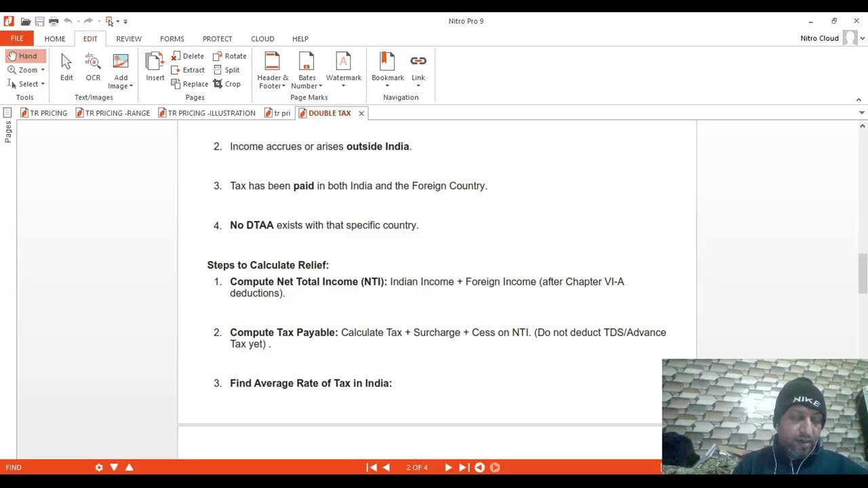Click the heading 'Steps to Calculate Relief:'
The image size is (868, 488).
[x=268, y=265]
